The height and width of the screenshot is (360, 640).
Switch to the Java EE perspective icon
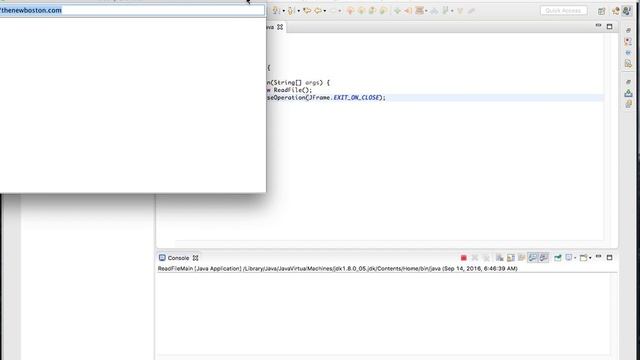pyautogui.click(x=616, y=11)
